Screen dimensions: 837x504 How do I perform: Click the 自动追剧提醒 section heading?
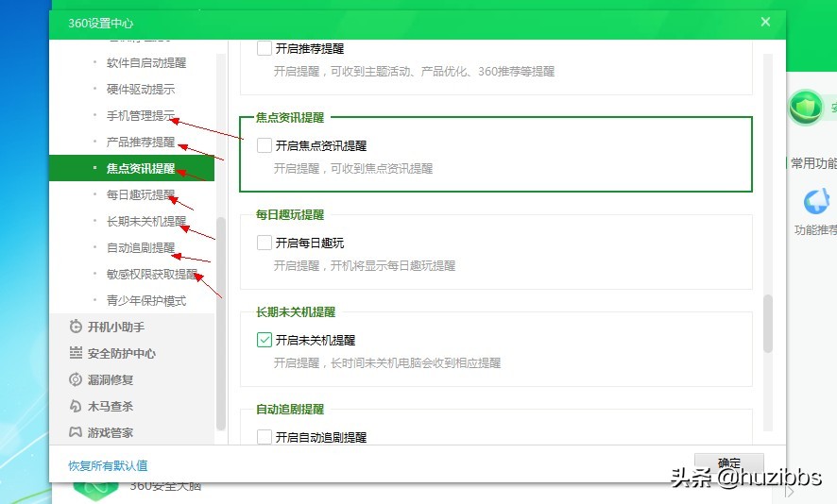point(290,409)
